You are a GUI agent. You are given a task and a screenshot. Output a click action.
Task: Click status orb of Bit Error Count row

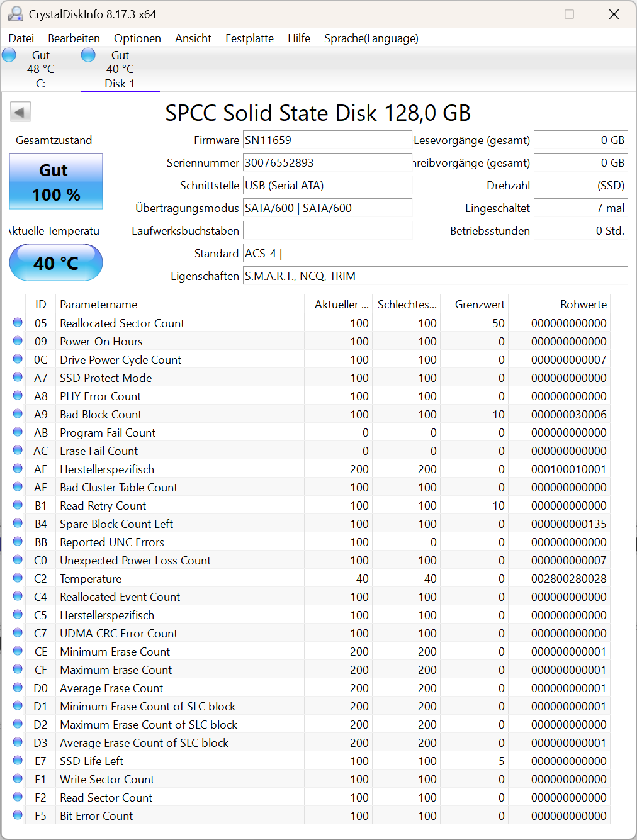(18, 815)
